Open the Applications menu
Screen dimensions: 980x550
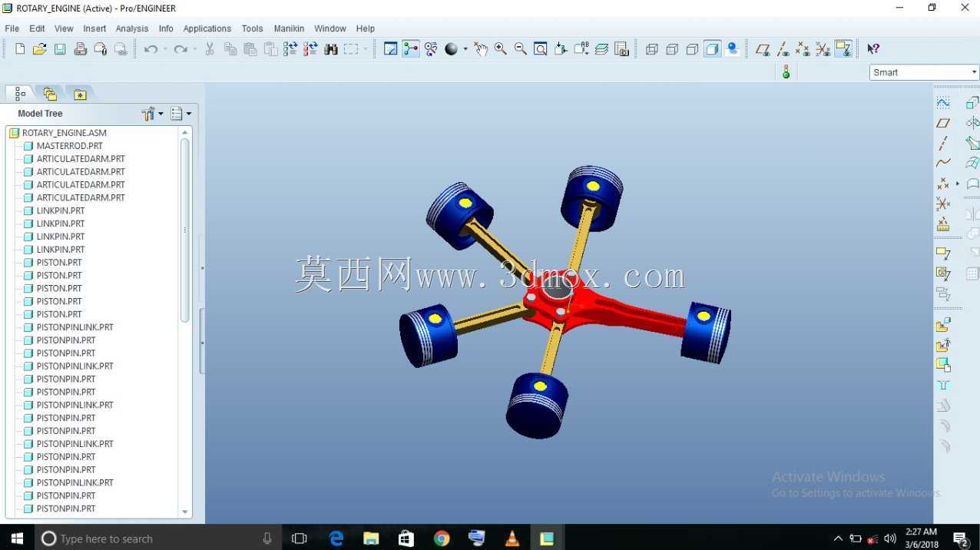click(207, 28)
